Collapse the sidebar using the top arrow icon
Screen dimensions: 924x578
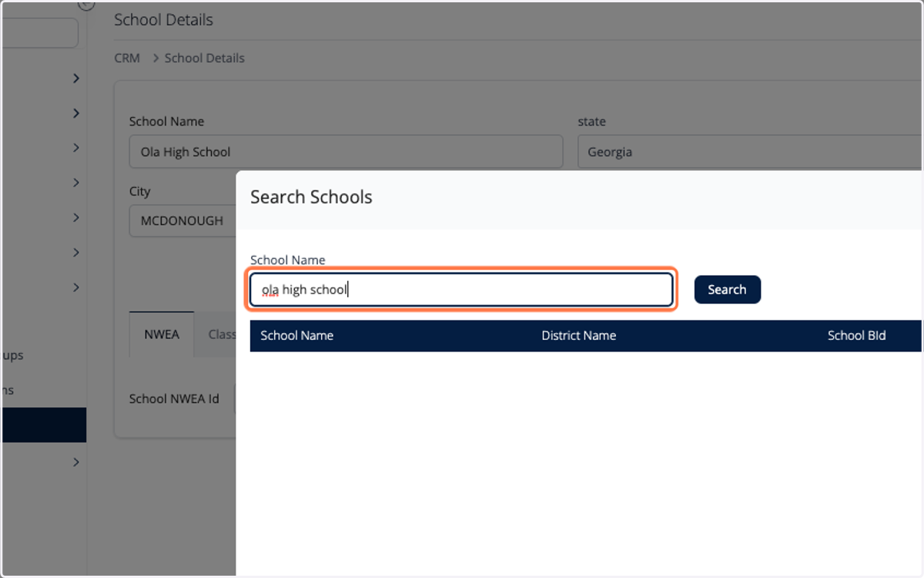click(86, 5)
